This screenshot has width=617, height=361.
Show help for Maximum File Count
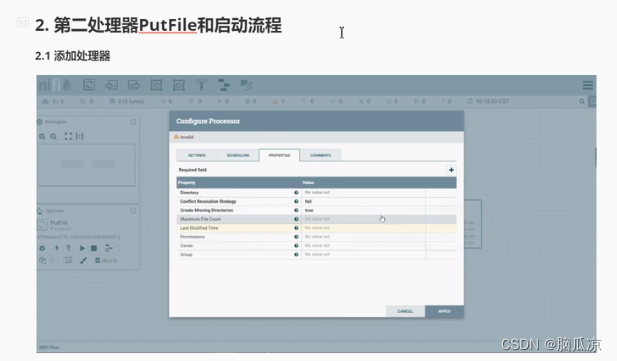pyautogui.click(x=296, y=219)
